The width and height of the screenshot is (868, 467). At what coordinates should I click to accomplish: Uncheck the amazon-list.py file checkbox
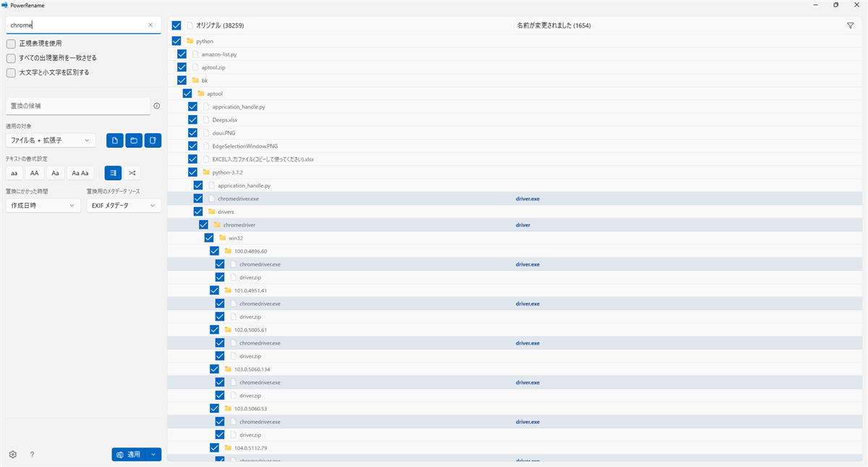182,54
